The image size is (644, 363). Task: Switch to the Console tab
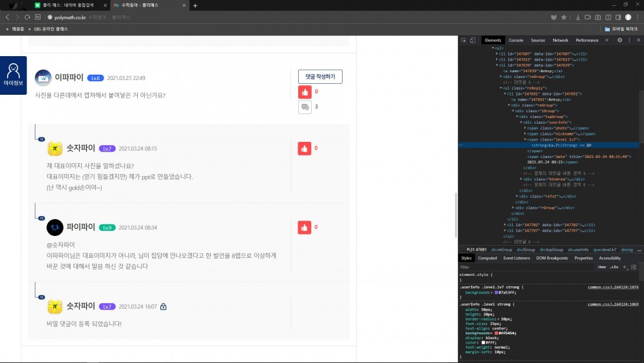pos(516,40)
